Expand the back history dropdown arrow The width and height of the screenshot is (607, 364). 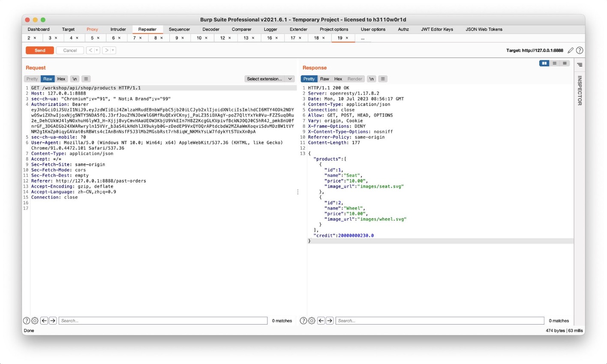pyautogui.click(x=97, y=51)
